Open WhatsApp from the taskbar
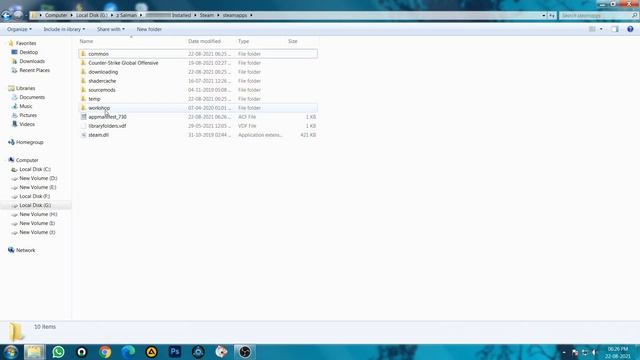640x360 pixels. (58, 352)
